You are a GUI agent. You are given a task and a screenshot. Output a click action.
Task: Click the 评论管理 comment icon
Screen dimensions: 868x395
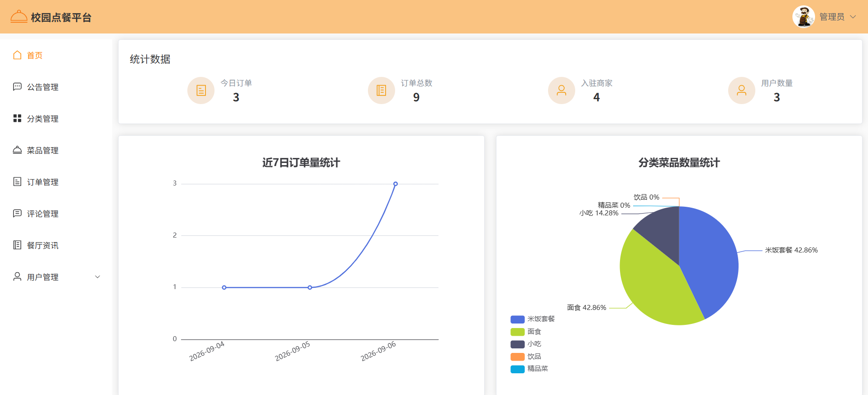pos(17,214)
